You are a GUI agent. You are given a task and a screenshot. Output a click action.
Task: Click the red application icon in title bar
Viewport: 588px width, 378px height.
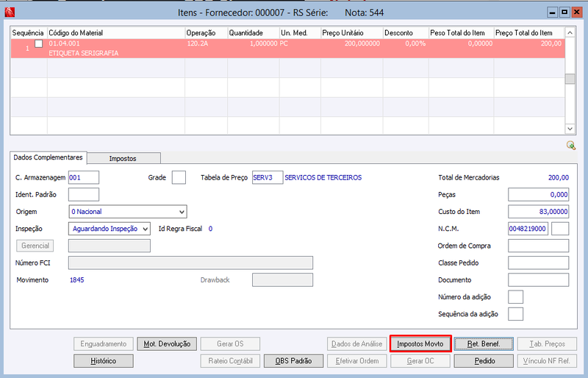click(10, 13)
